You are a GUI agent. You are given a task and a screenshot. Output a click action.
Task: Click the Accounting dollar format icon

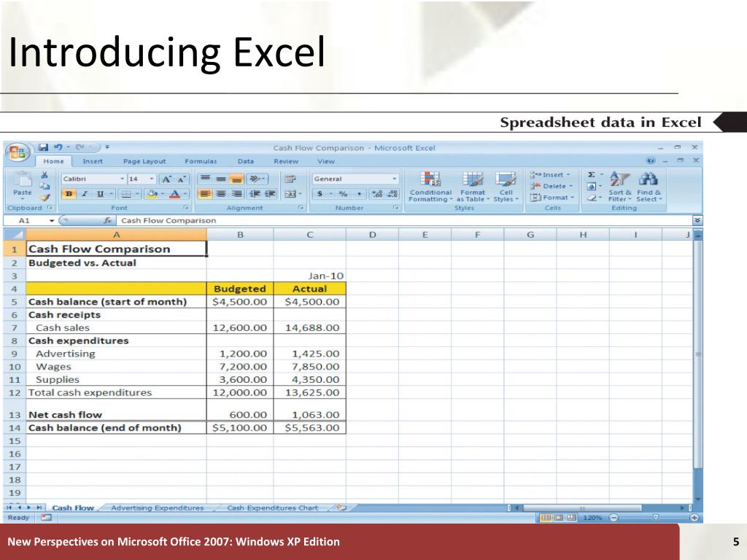coord(320,194)
